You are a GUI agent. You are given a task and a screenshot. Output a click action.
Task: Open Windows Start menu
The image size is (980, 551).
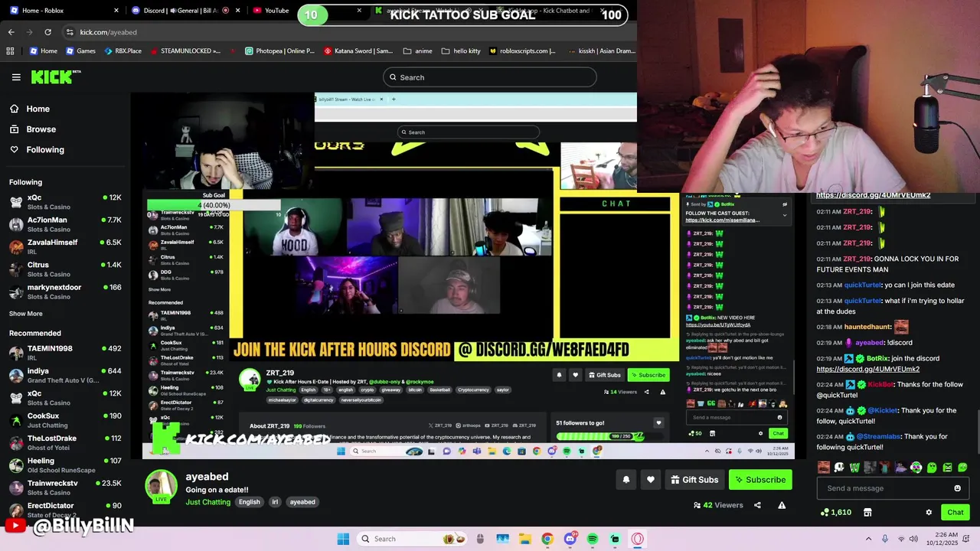(343, 539)
